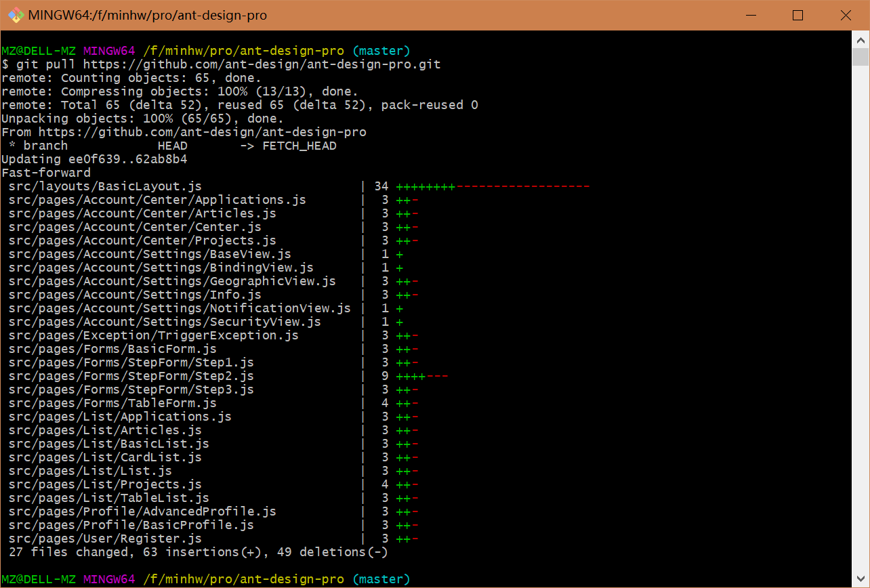Click src/pages/User/Register.js file name
Image resolution: width=870 pixels, height=588 pixels.
tap(105, 539)
